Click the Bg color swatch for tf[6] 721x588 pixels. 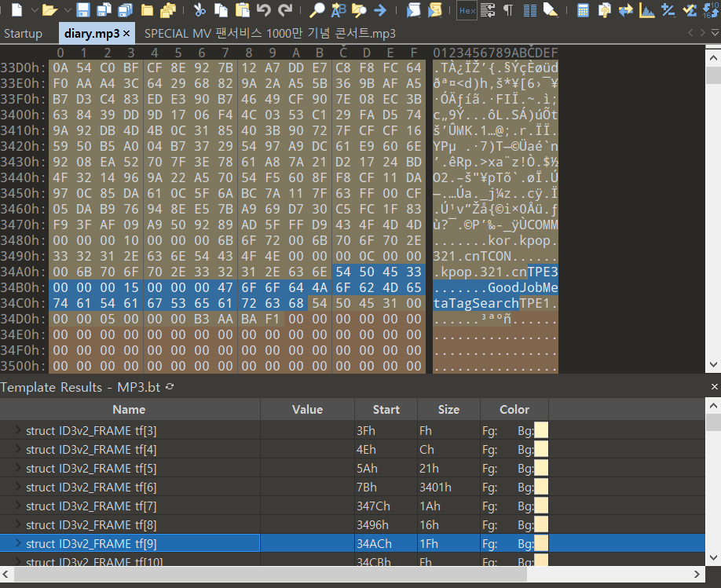[540, 488]
